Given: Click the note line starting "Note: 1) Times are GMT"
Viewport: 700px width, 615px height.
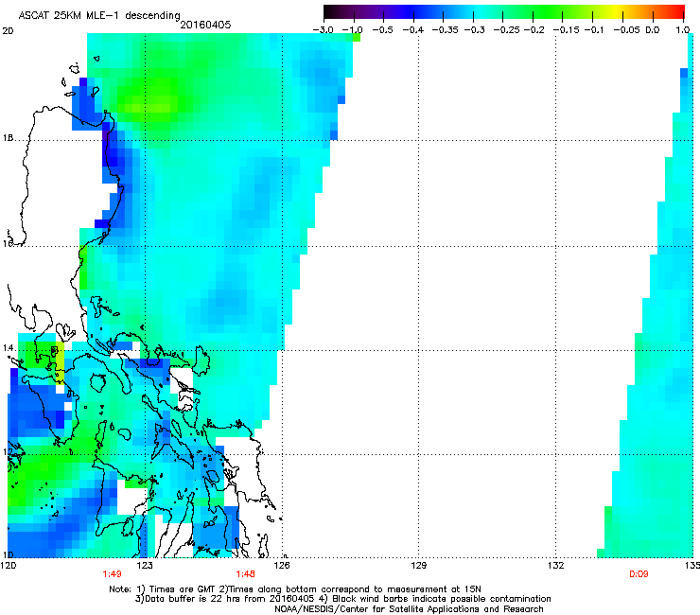Looking at the screenshot, I should click(x=294, y=589).
